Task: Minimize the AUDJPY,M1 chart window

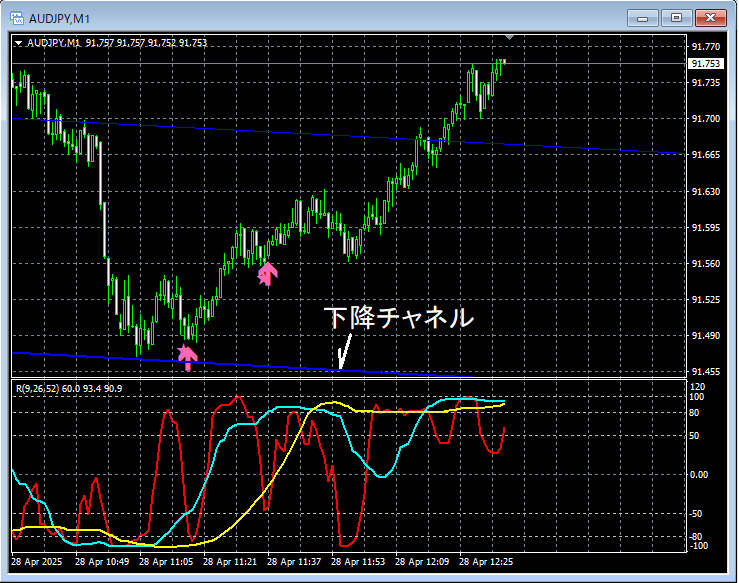Action: pyautogui.click(x=642, y=18)
